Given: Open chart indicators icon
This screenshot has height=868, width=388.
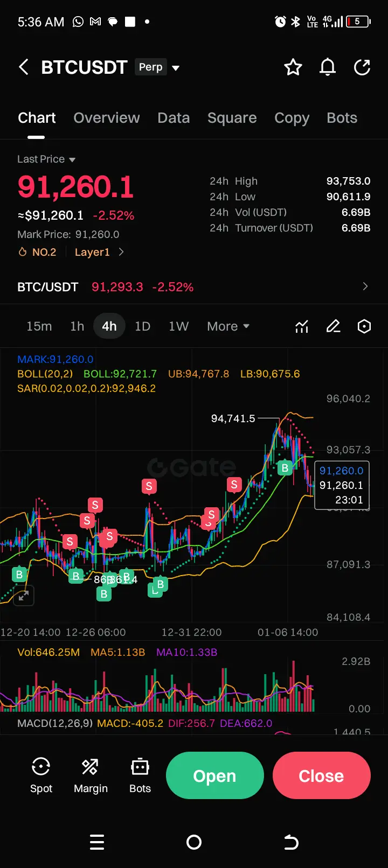Looking at the screenshot, I should pos(302,326).
